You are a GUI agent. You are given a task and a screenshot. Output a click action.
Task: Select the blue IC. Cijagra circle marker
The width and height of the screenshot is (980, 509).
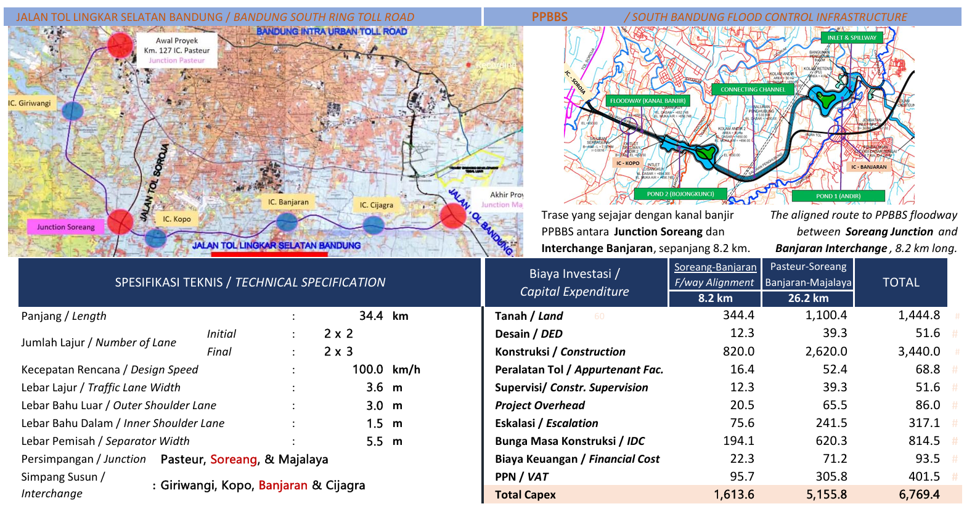pos(374,225)
